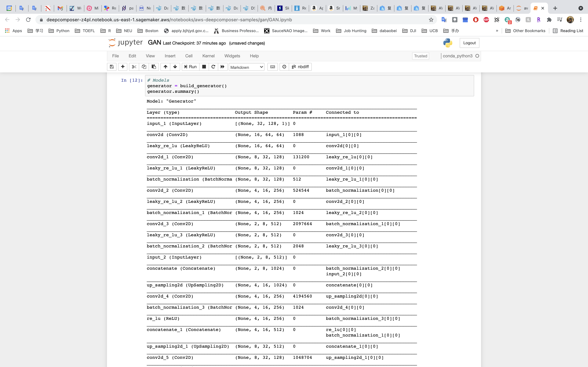The width and height of the screenshot is (588, 367).
Task: Expand hidden bookmarks chevron
Action: pos(497,31)
